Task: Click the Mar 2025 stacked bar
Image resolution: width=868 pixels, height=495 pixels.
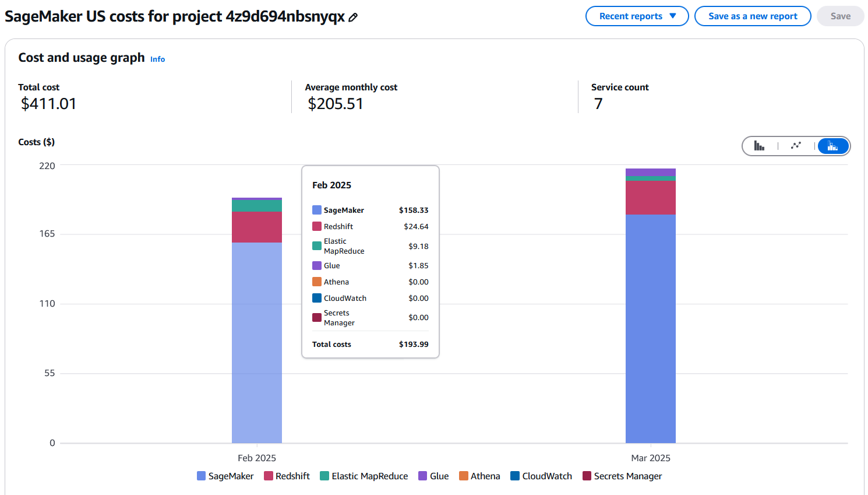Action: pos(650,321)
